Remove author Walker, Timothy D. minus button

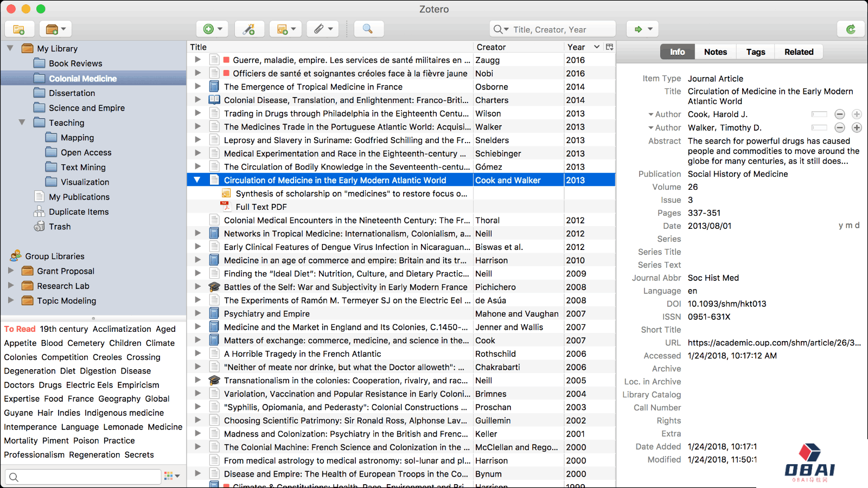coord(840,128)
